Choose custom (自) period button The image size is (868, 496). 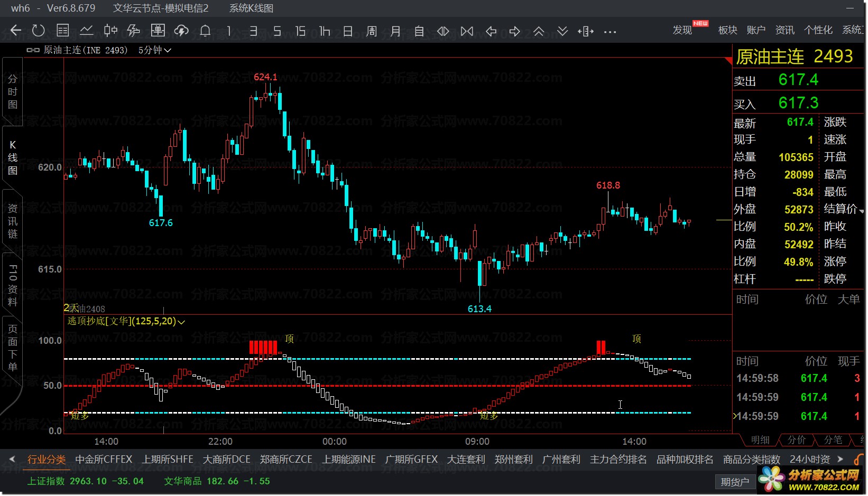419,31
